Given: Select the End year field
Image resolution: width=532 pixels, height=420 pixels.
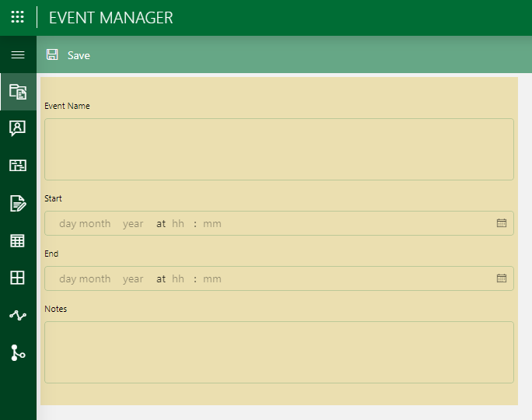Looking at the screenshot, I should [x=133, y=279].
